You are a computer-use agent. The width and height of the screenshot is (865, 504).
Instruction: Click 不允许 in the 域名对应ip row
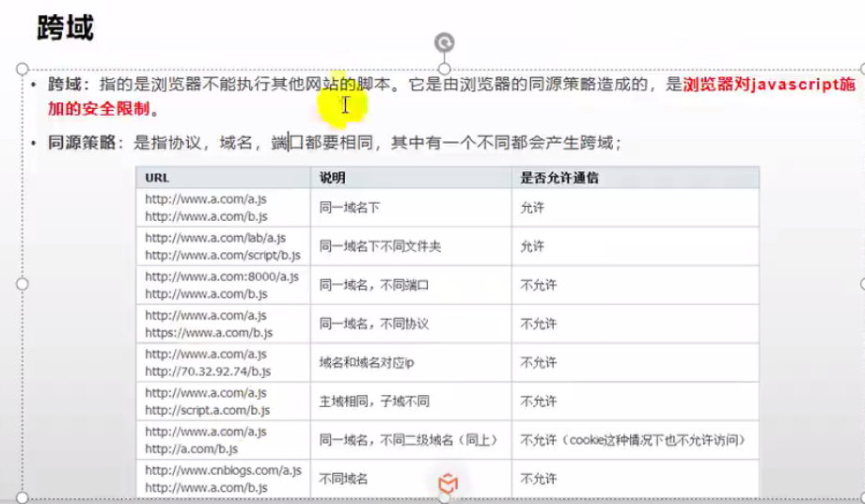click(x=539, y=362)
